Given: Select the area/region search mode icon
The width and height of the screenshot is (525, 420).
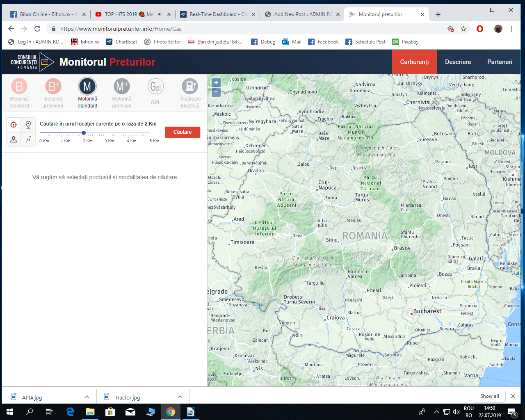Looking at the screenshot, I should [x=14, y=139].
